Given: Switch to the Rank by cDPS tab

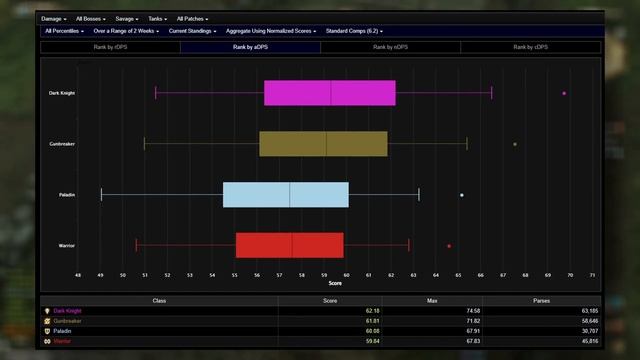Looking at the screenshot, I should click(x=531, y=47).
